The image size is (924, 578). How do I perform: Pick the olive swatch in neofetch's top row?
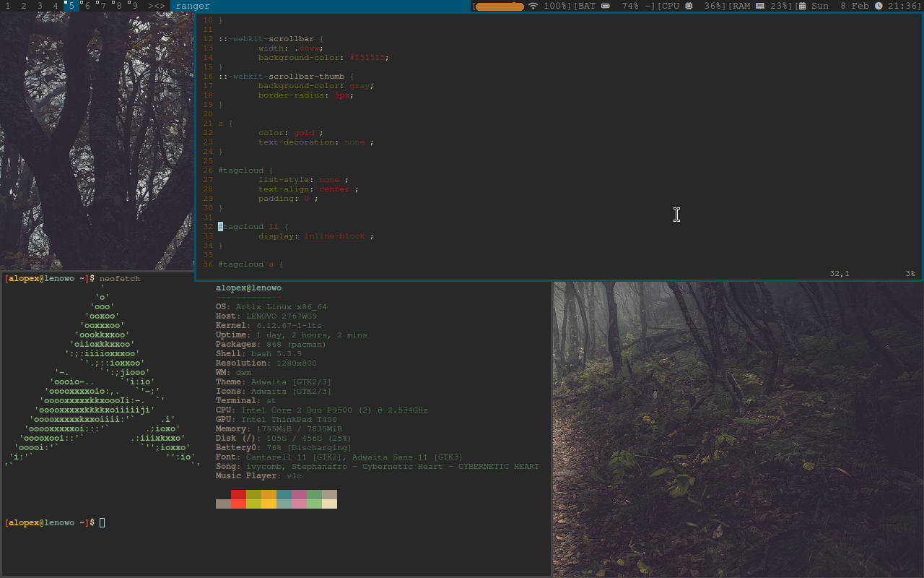coord(253,494)
